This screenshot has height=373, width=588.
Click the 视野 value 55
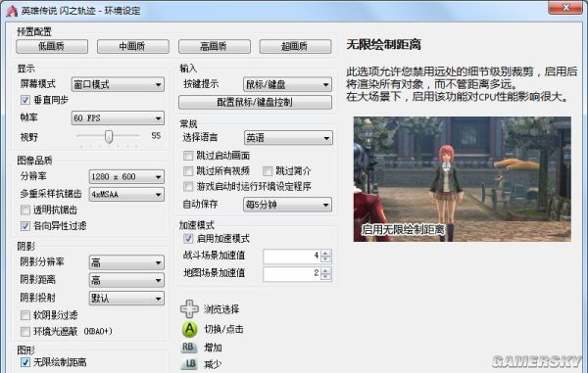156,135
